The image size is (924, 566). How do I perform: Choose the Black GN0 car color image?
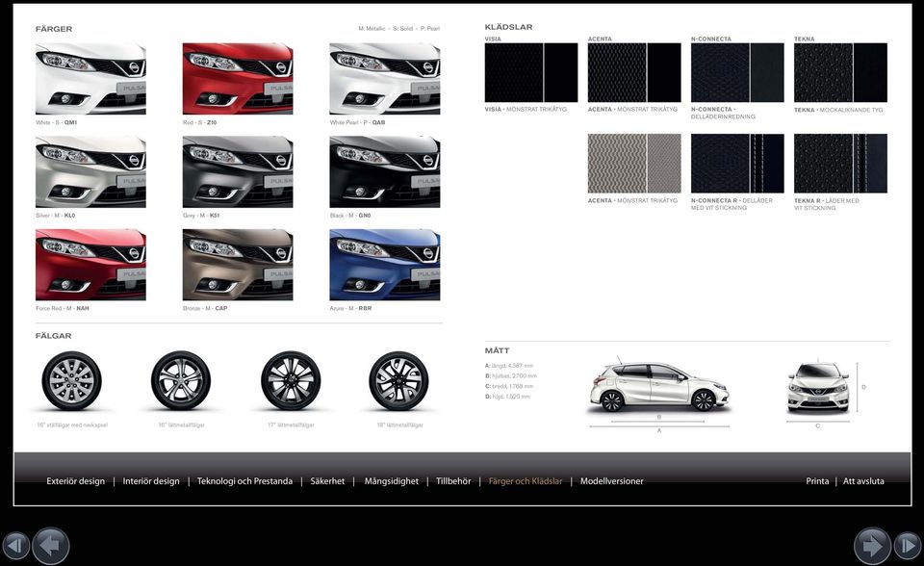tap(385, 171)
